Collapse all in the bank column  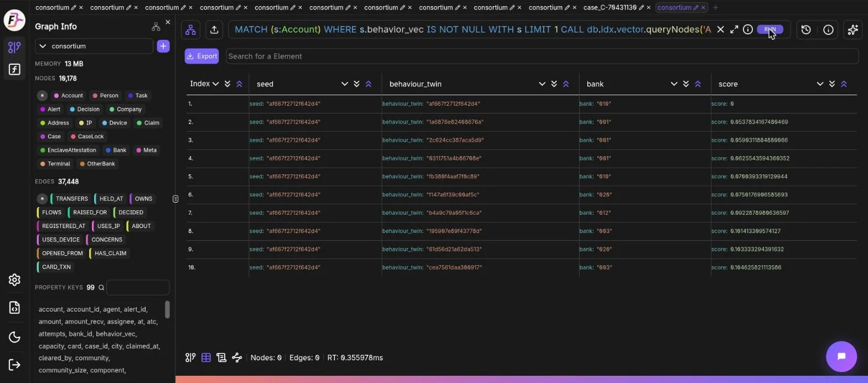pos(697,84)
